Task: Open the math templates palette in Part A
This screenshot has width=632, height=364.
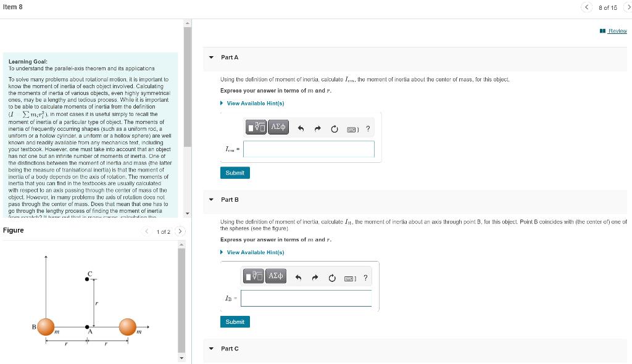Action: (256, 127)
